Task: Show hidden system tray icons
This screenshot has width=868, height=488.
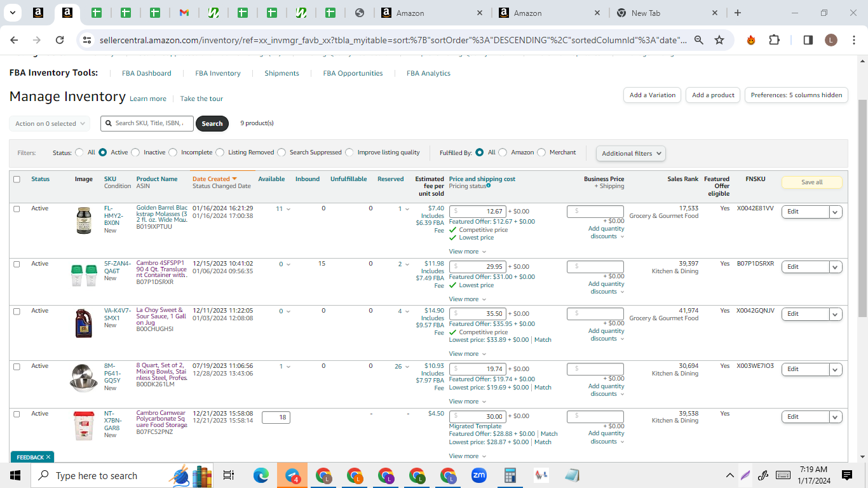Action: tap(730, 475)
